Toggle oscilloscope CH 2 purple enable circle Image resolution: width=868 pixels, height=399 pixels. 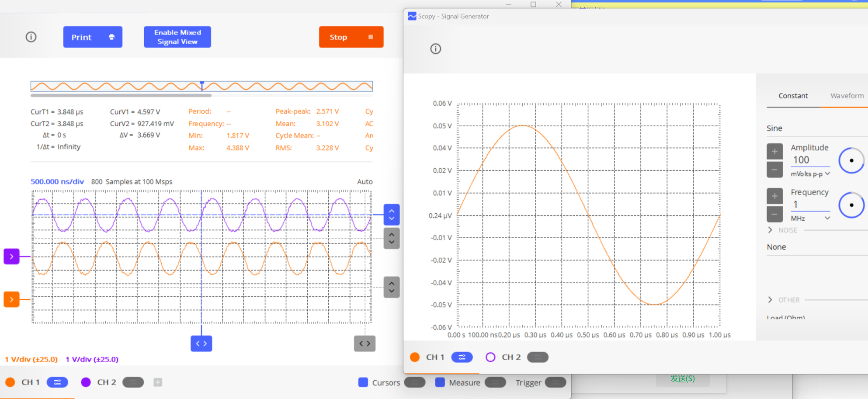point(86,382)
